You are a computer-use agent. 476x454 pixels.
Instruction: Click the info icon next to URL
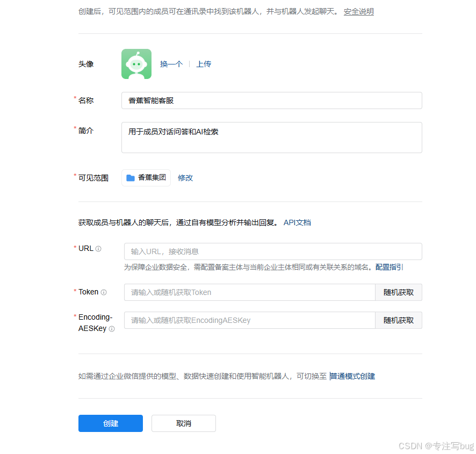[98, 248]
